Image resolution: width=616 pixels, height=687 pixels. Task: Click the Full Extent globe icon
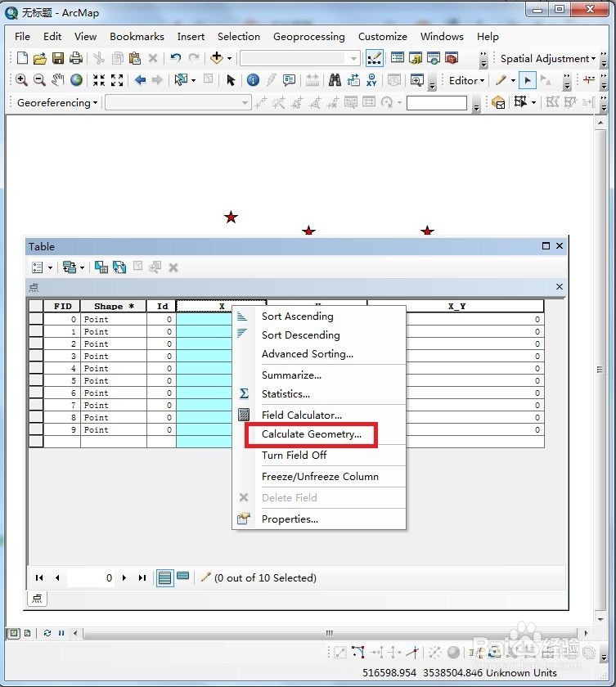pyautogui.click(x=76, y=80)
